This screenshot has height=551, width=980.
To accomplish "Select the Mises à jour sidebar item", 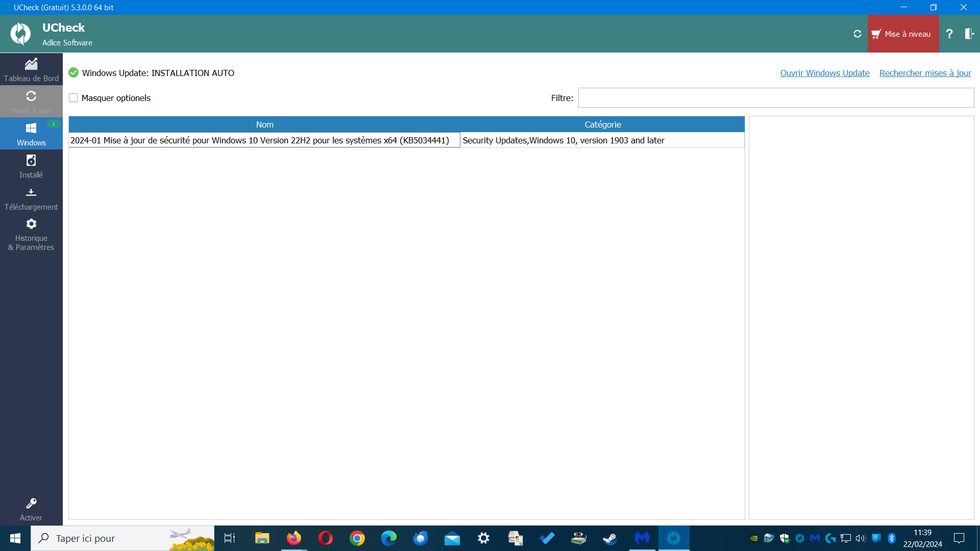I will (x=31, y=102).
